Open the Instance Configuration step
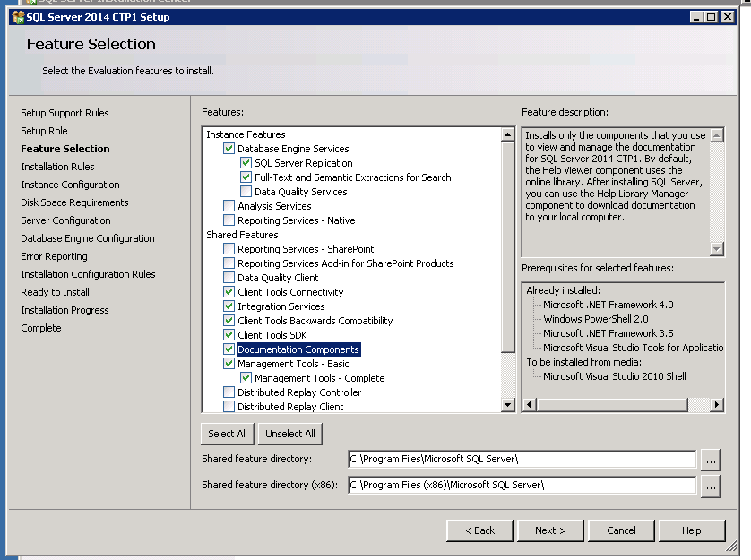Viewport: 751px width, 560px height. (x=70, y=185)
